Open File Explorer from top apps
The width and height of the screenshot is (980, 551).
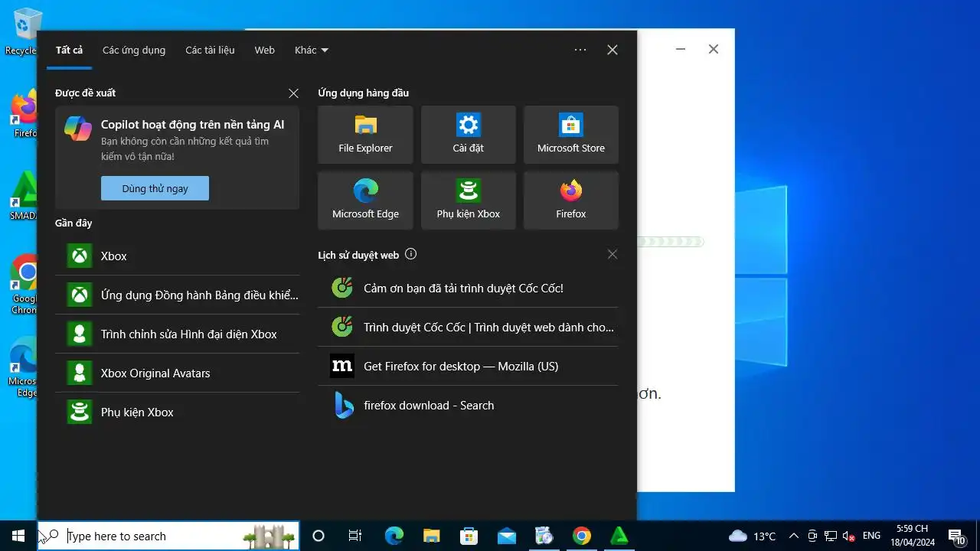(365, 135)
